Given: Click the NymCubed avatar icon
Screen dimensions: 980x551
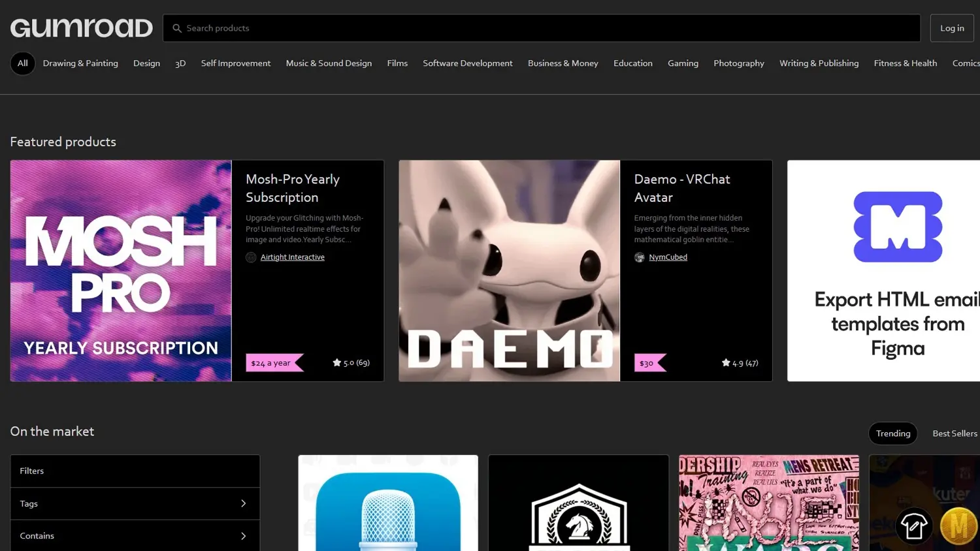Looking at the screenshot, I should [640, 257].
